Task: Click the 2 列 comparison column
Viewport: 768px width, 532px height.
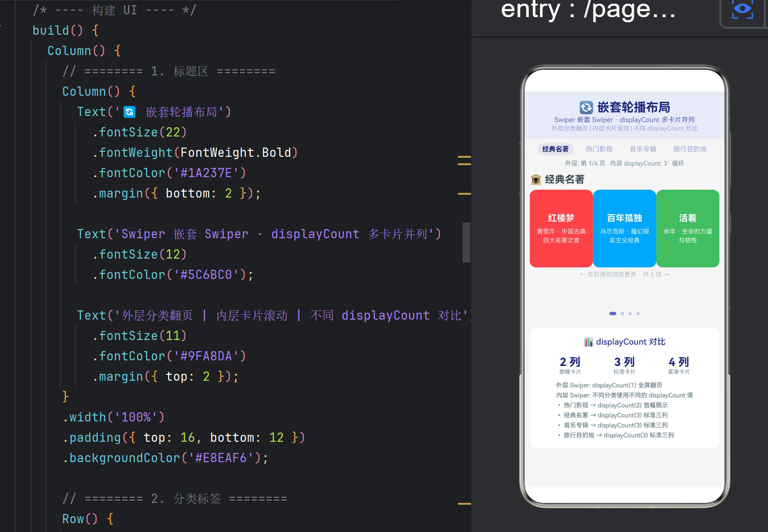Action: (570, 365)
